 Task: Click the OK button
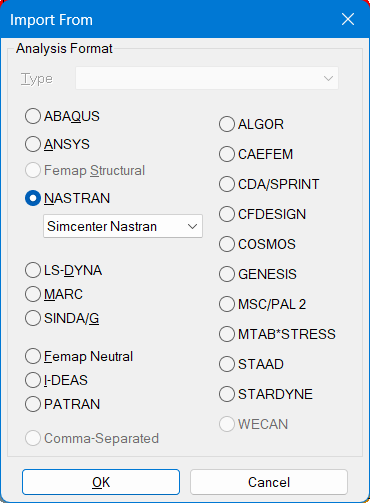pos(101,482)
